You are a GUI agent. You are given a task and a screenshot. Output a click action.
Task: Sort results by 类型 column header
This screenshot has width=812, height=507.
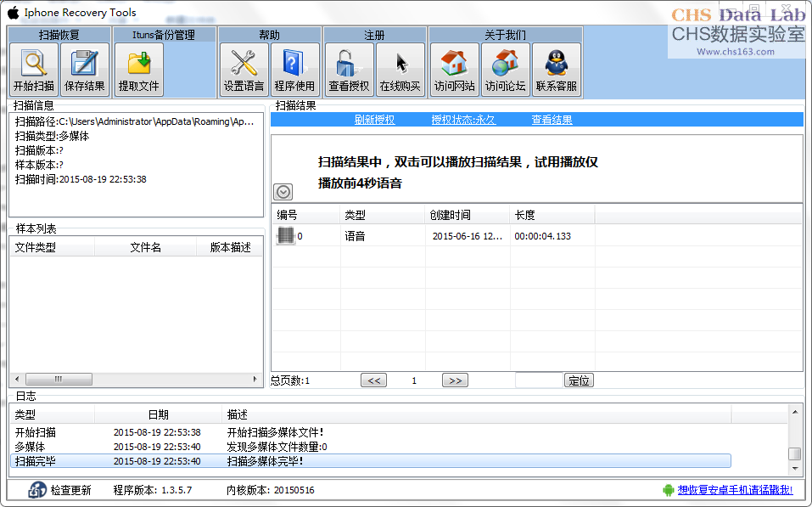pos(384,215)
